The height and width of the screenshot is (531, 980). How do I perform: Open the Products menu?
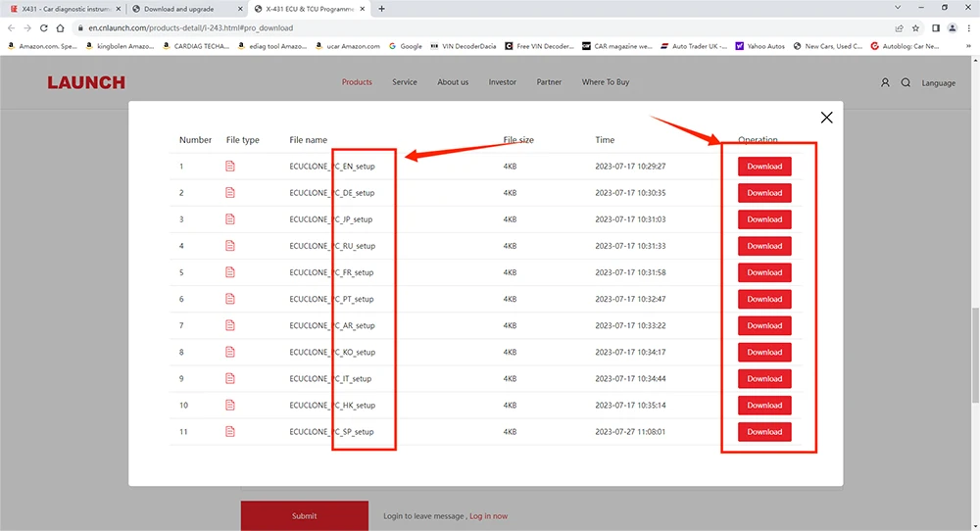[357, 82]
